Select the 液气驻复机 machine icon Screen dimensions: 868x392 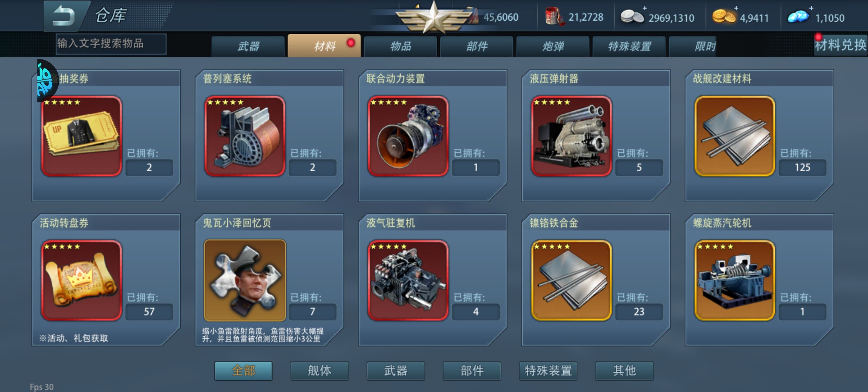408,280
